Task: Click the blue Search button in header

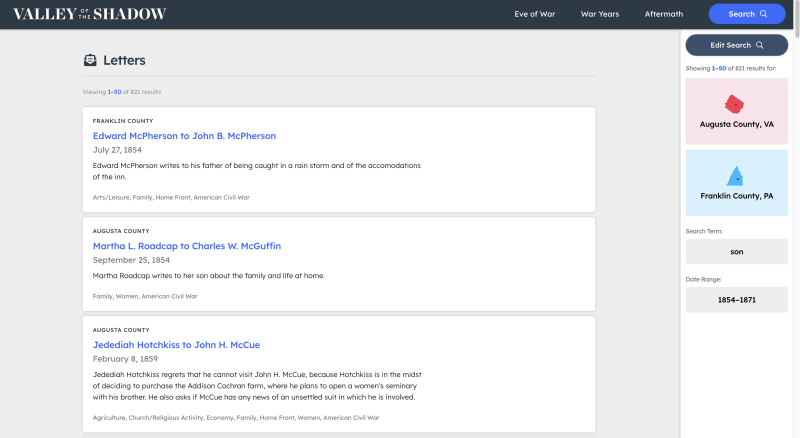Action: [x=746, y=14]
